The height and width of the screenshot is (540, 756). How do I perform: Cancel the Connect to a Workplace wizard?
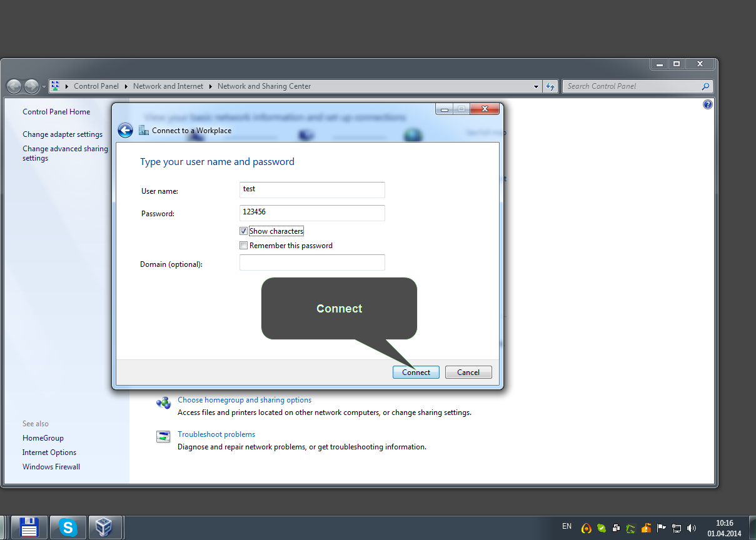tap(468, 372)
